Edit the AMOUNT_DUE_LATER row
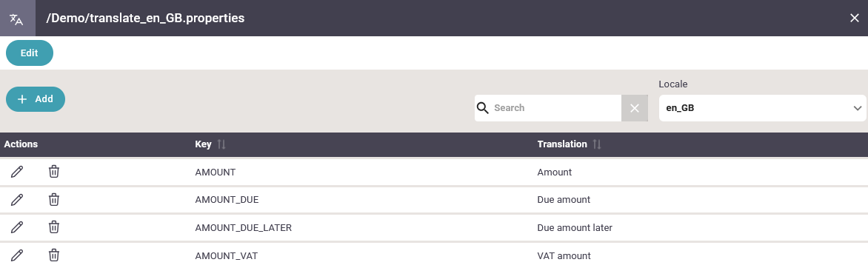 point(17,227)
